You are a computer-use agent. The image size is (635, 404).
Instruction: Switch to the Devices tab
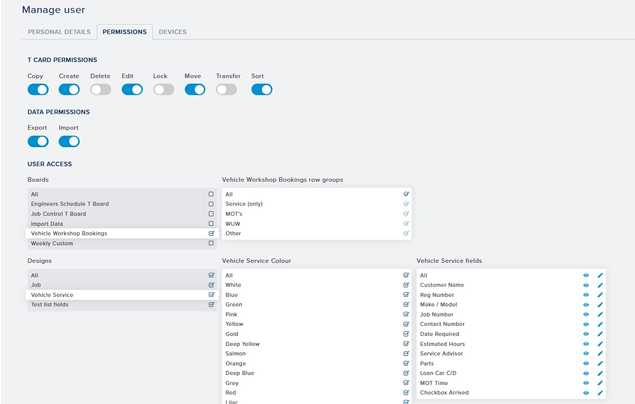click(x=172, y=32)
